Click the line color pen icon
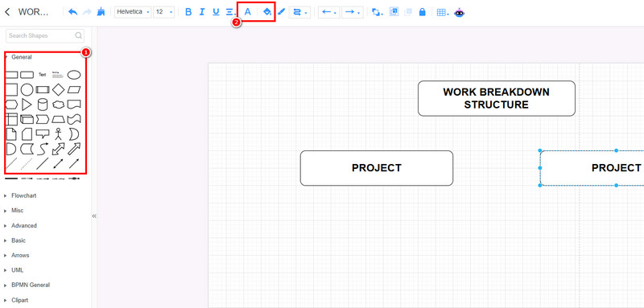This screenshot has width=644, height=308. click(x=281, y=12)
